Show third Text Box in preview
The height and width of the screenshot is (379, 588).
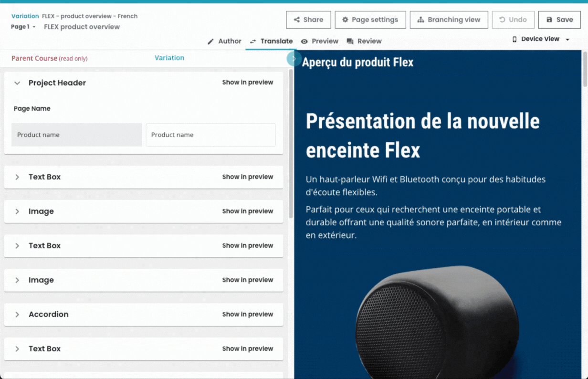247,349
